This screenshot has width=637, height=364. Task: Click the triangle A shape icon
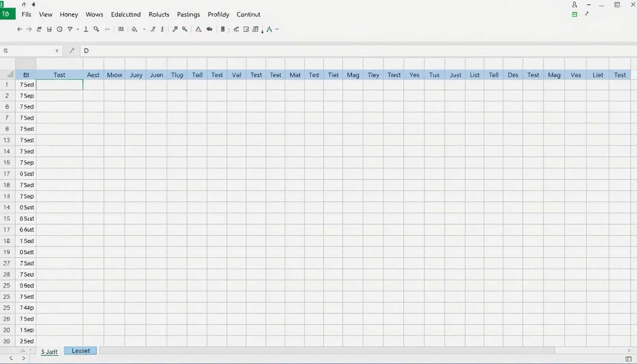tap(134, 29)
